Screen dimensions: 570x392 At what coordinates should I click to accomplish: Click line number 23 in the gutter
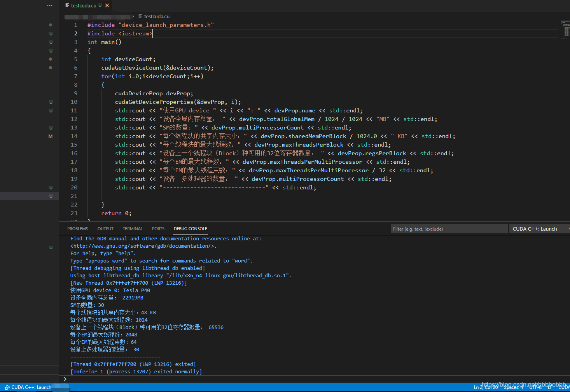[x=74, y=213]
